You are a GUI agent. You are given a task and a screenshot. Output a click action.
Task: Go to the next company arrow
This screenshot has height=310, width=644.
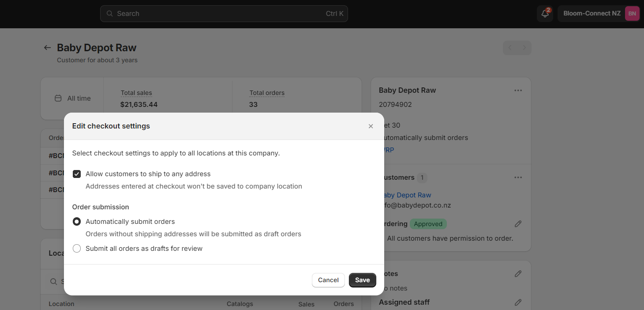(x=524, y=48)
